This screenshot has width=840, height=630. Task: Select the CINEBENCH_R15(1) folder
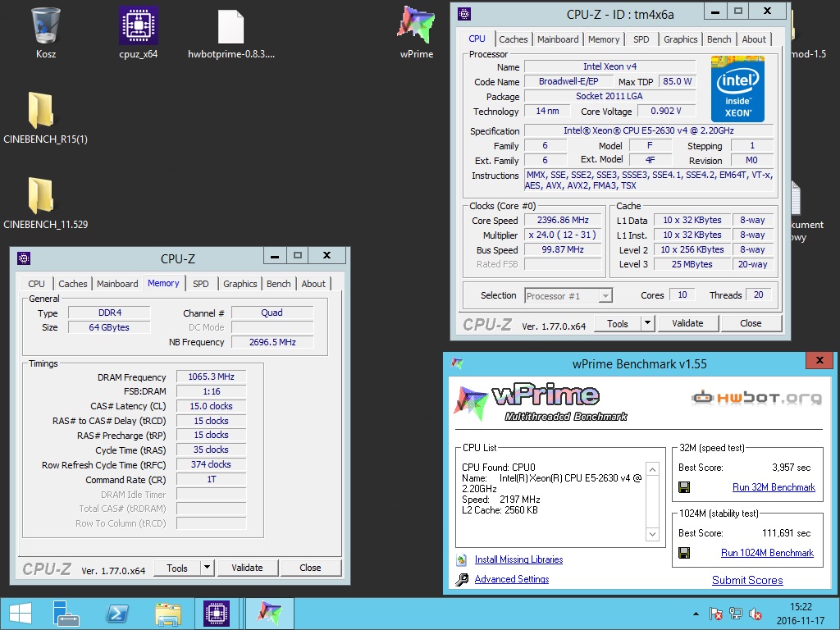pyautogui.click(x=41, y=111)
